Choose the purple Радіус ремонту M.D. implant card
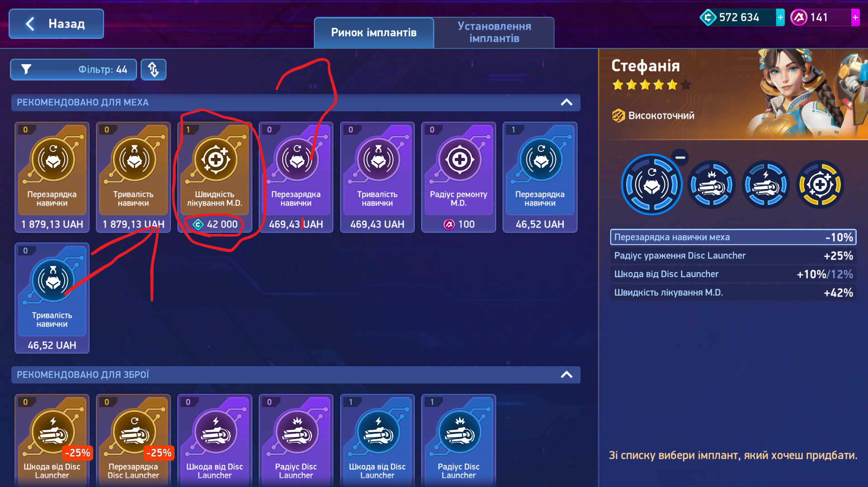Image resolution: width=868 pixels, height=487 pixels. pos(459,177)
